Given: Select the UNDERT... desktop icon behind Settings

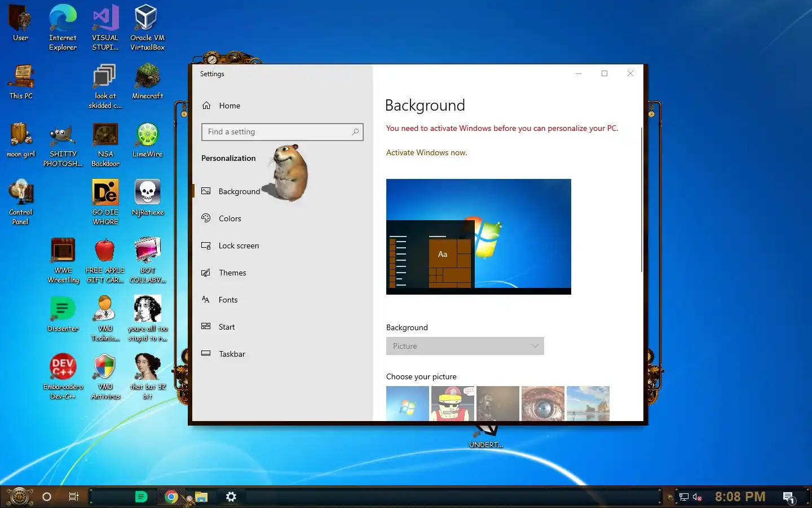Looking at the screenshot, I should coord(486,437).
